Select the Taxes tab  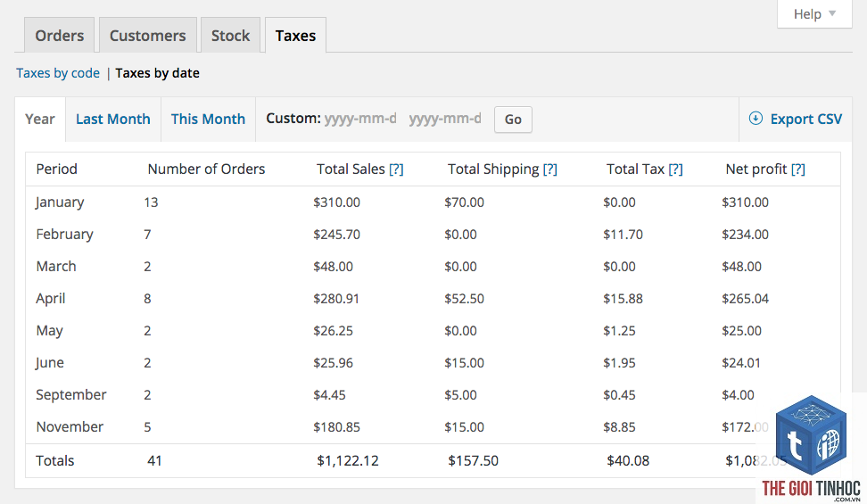(295, 36)
